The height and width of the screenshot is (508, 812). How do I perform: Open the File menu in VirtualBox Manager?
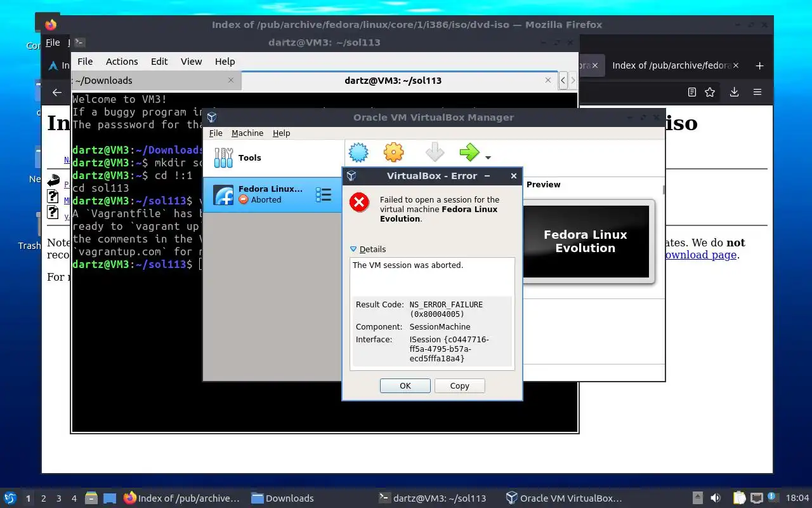point(216,133)
